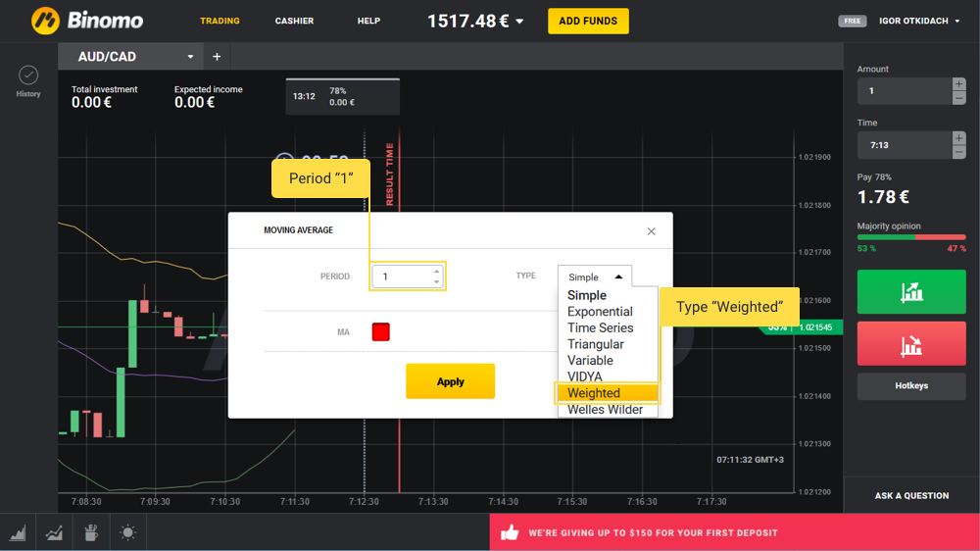Open chart type icon in bottom toolbar
Viewport: 980px width, 551px height.
click(x=18, y=533)
